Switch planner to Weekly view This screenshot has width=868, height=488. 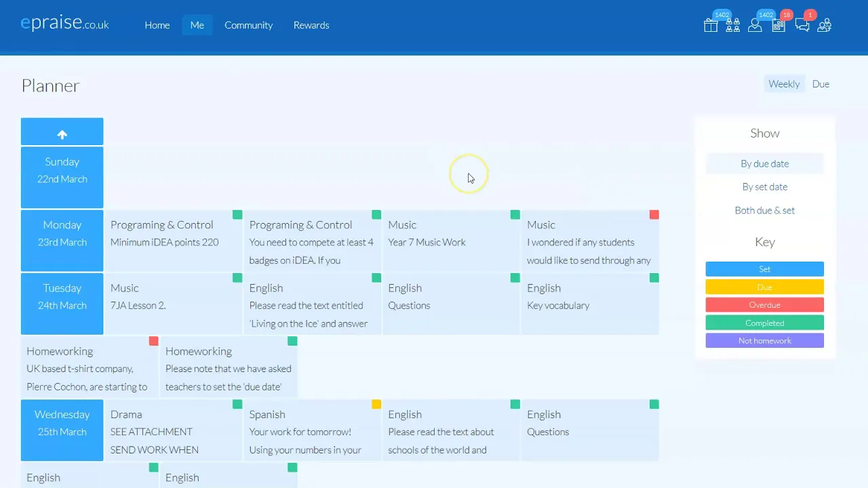(784, 84)
